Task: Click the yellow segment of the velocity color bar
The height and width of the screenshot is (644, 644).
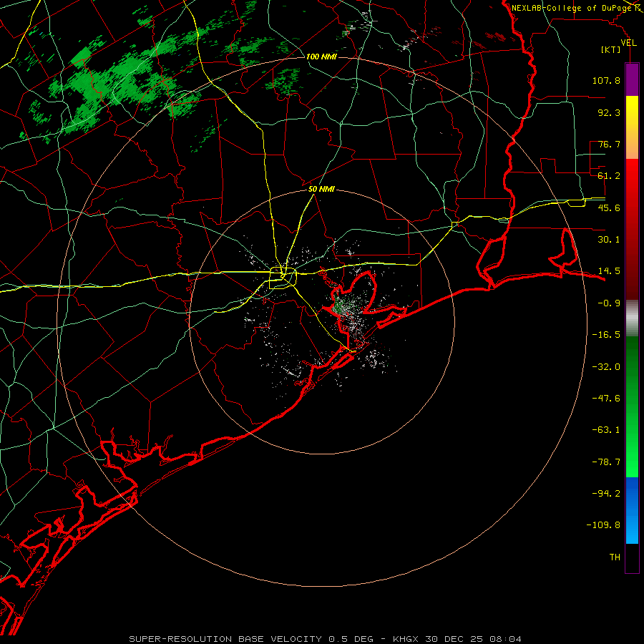Action: 632,111
